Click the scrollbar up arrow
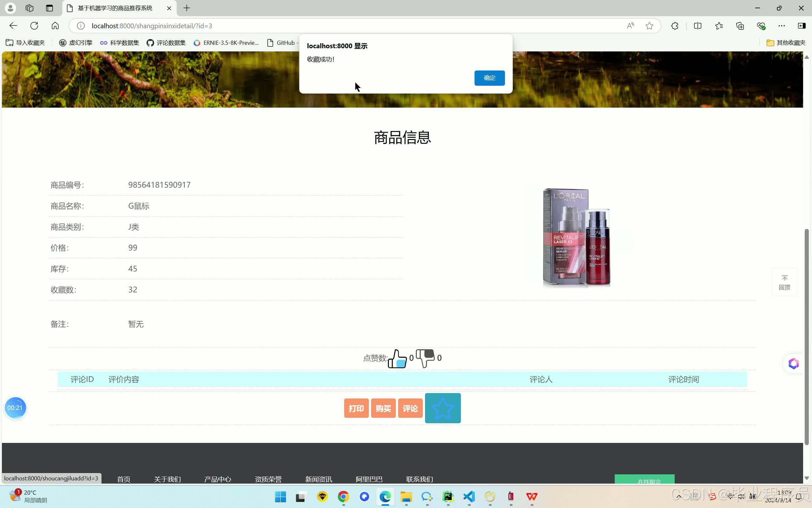812x508 pixels. click(x=807, y=57)
